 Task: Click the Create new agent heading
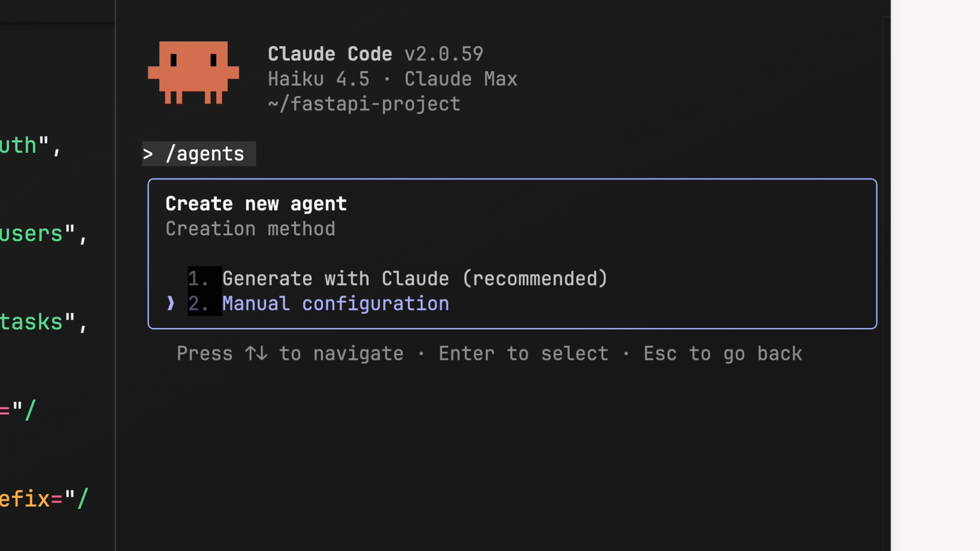click(256, 204)
